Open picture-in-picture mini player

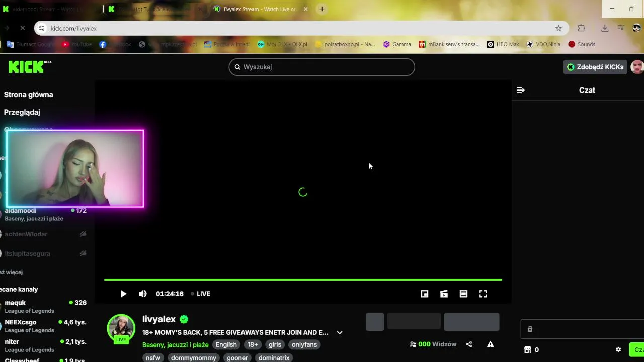425,294
